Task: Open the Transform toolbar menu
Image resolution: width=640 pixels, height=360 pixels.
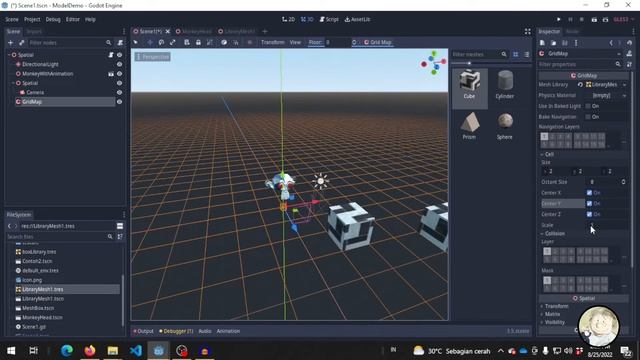Action: point(273,42)
